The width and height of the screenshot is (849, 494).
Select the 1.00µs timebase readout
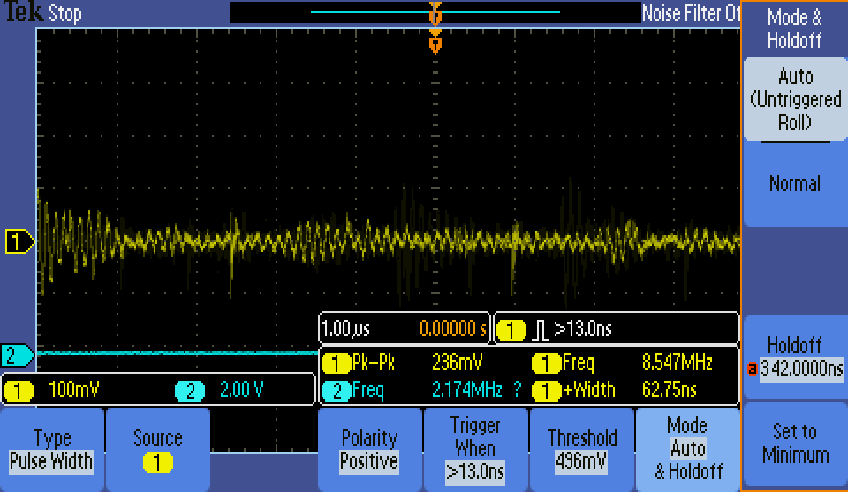point(345,328)
